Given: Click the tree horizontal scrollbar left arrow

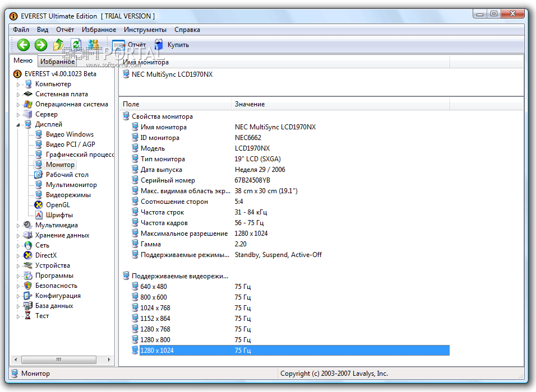Looking at the screenshot, I should 15,360.
